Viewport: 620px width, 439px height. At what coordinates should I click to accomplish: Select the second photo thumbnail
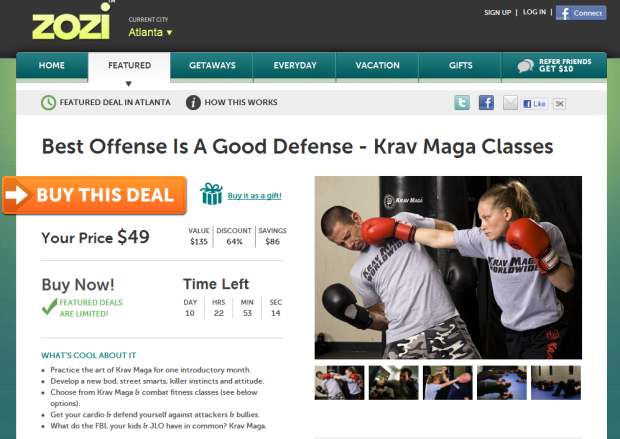tap(393, 382)
